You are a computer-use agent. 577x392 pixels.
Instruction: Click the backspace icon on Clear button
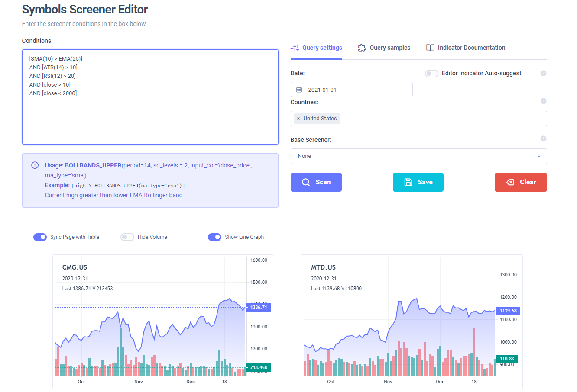click(510, 182)
